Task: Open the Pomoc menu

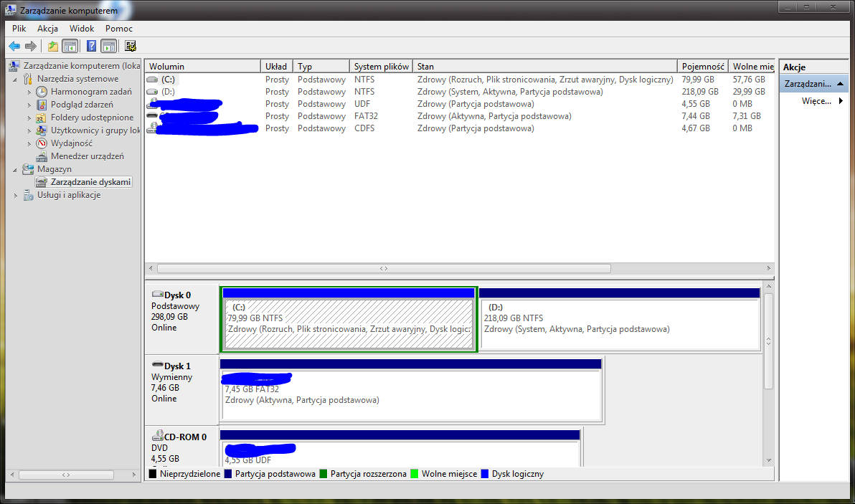Action: click(119, 29)
